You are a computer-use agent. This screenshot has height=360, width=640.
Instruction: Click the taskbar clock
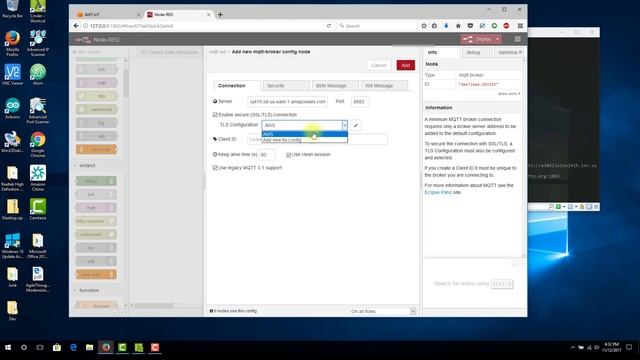coord(611,347)
